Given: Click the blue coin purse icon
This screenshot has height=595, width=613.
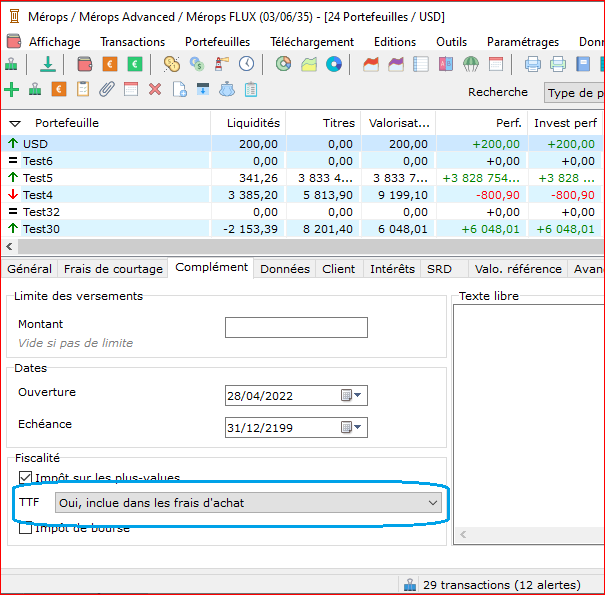Looking at the screenshot, I should (x=227, y=90).
